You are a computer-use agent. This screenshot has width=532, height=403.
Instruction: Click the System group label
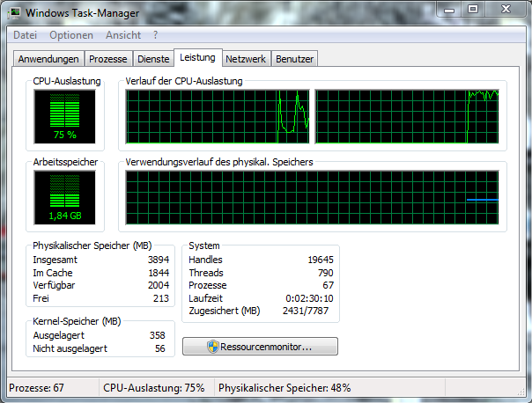204,245
